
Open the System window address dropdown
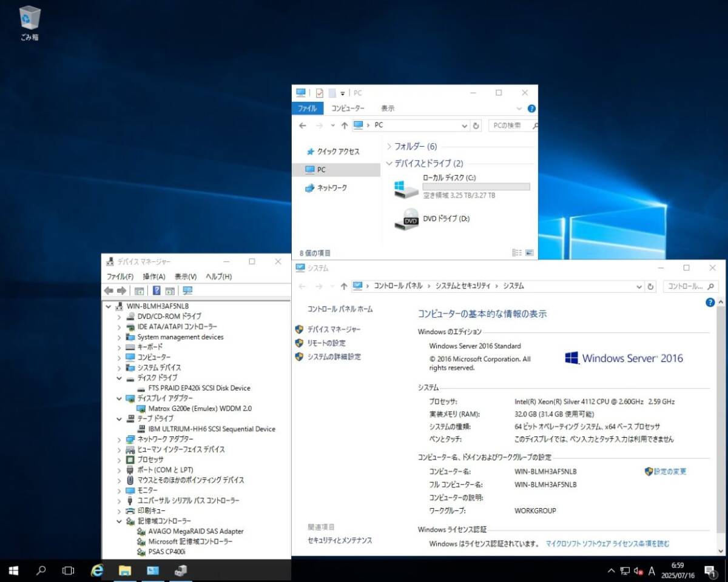point(639,286)
